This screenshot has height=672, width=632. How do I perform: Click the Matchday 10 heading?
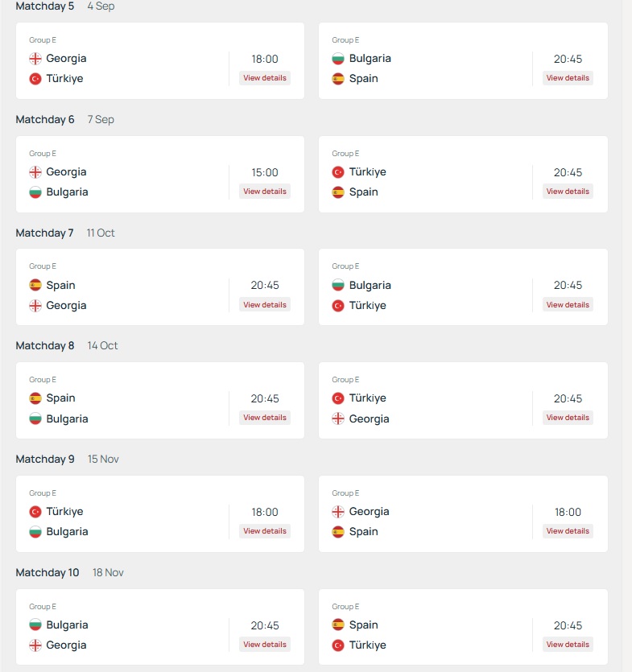(x=48, y=572)
